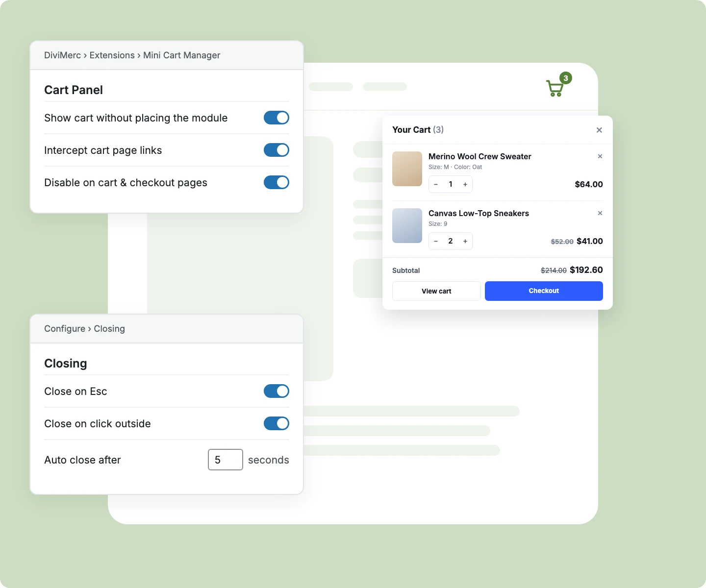Click the Configure › Closing breadcrumb
Screen dimensions: 706x588
tap(84, 329)
